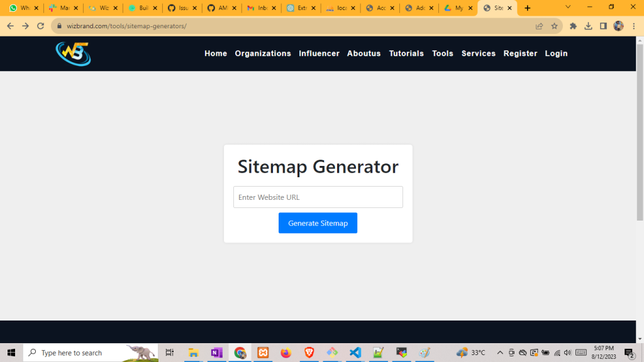
Task: Open the Login link in navbar
Action: (x=556, y=53)
